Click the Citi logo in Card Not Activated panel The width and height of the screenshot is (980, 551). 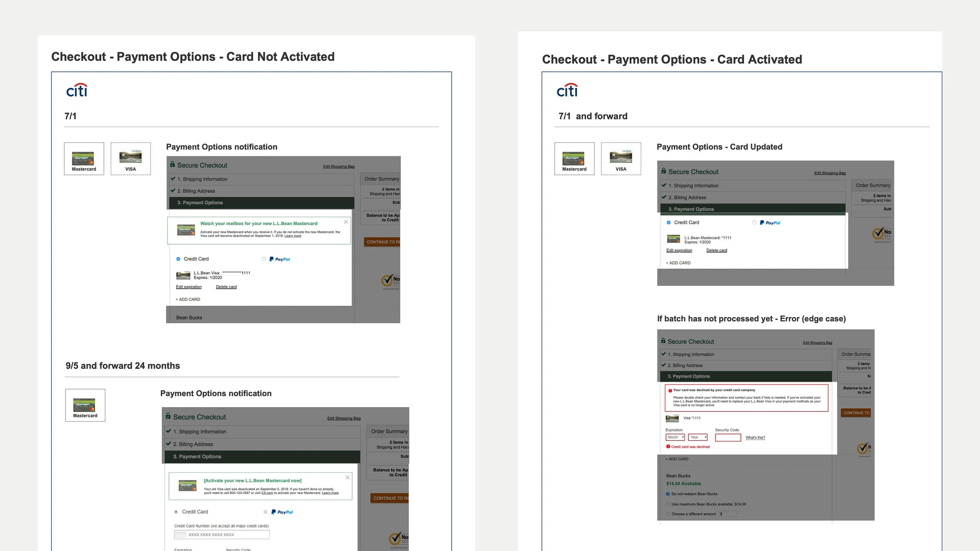(77, 90)
